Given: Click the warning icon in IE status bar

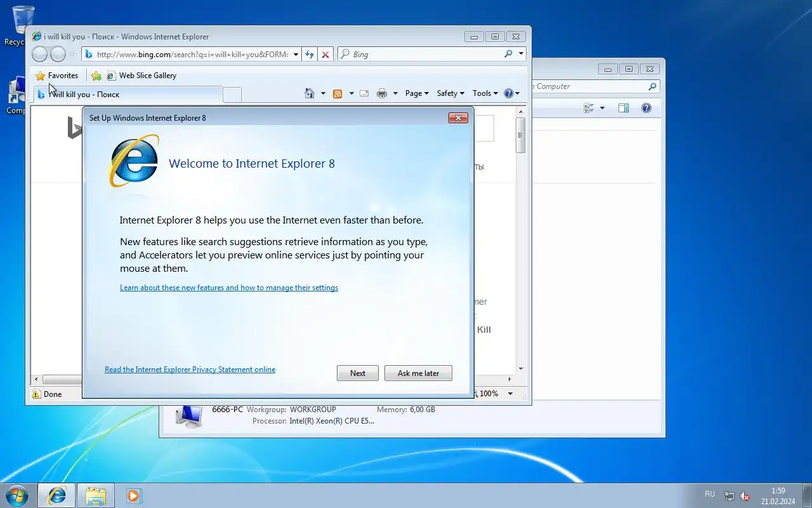Looking at the screenshot, I should click(x=36, y=394).
